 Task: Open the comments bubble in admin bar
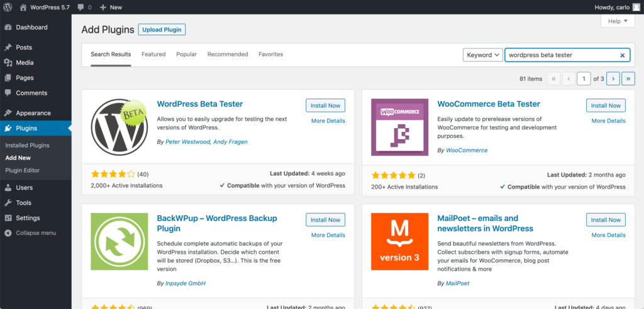tap(81, 8)
